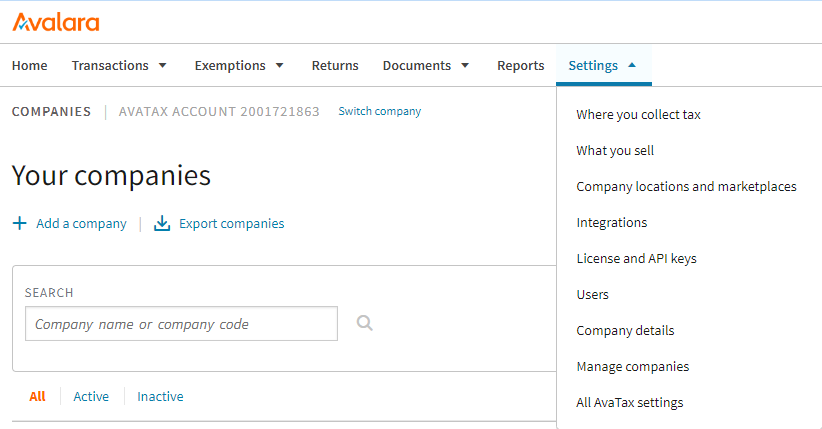Click the download icon beside Export companies
This screenshot has height=429, width=822.
(x=162, y=223)
